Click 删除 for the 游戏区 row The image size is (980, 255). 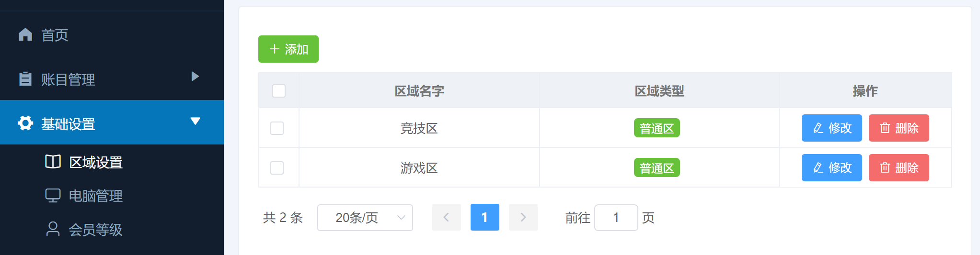click(x=899, y=167)
